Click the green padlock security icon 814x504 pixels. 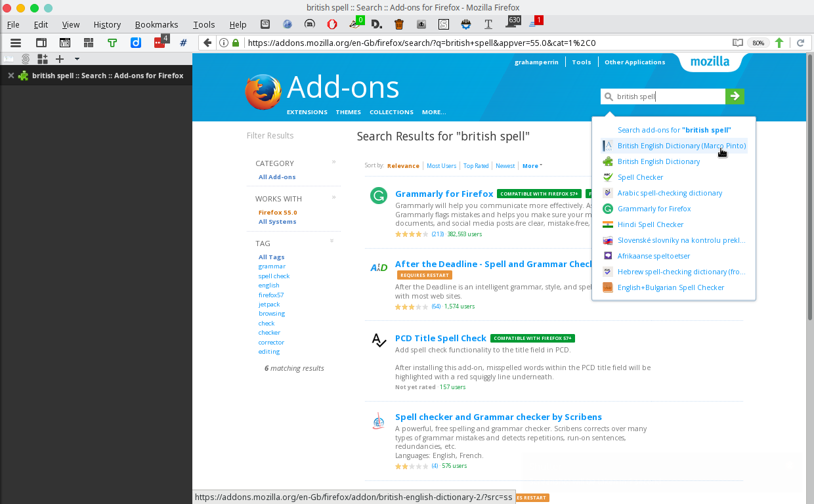tap(236, 43)
